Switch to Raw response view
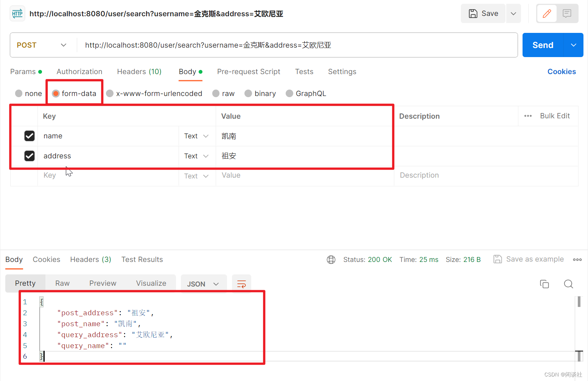The image size is (588, 381). coord(62,283)
